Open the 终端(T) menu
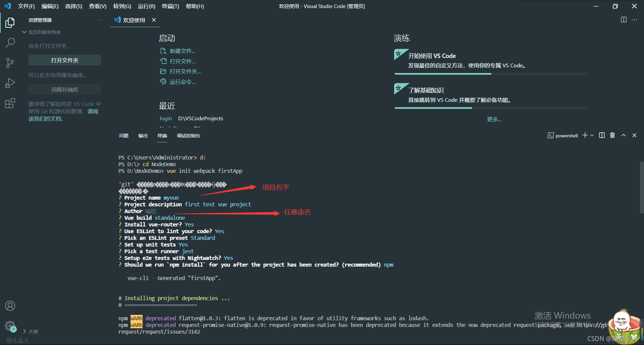 coord(170,6)
